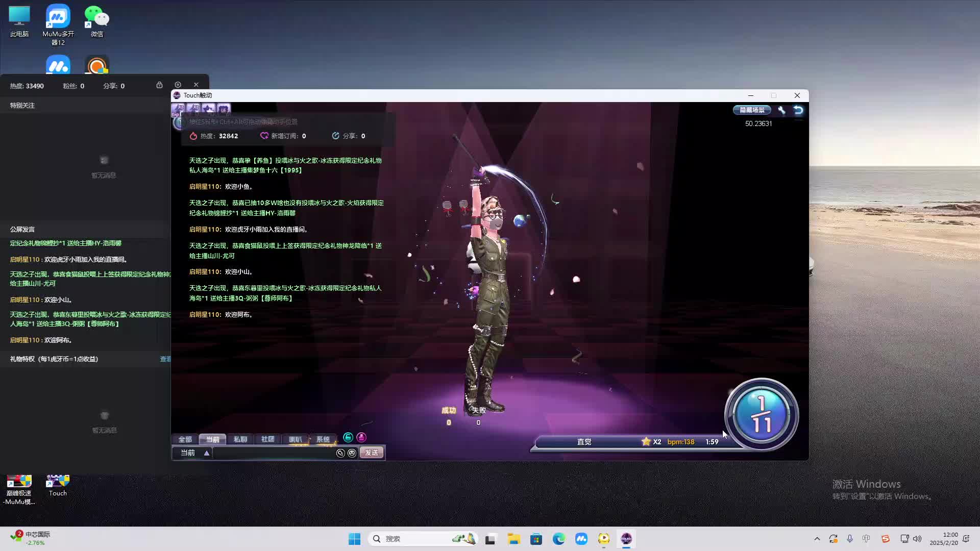Open the 查看 link in the gift privileges row

[x=165, y=359]
